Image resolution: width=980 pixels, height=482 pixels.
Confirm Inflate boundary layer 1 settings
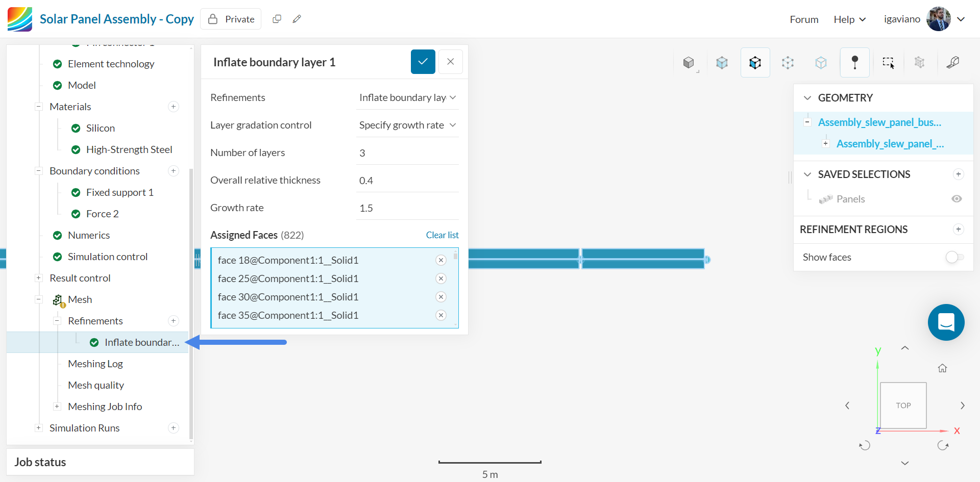pyautogui.click(x=423, y=61)
